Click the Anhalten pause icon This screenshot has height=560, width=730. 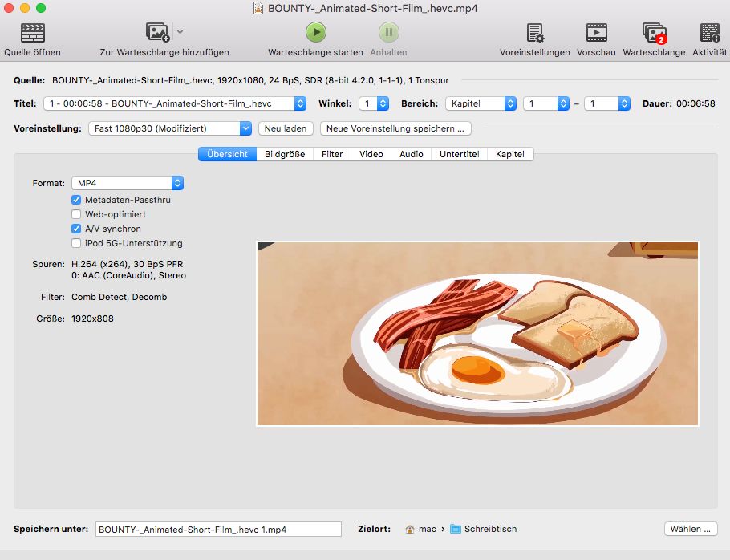389,32
